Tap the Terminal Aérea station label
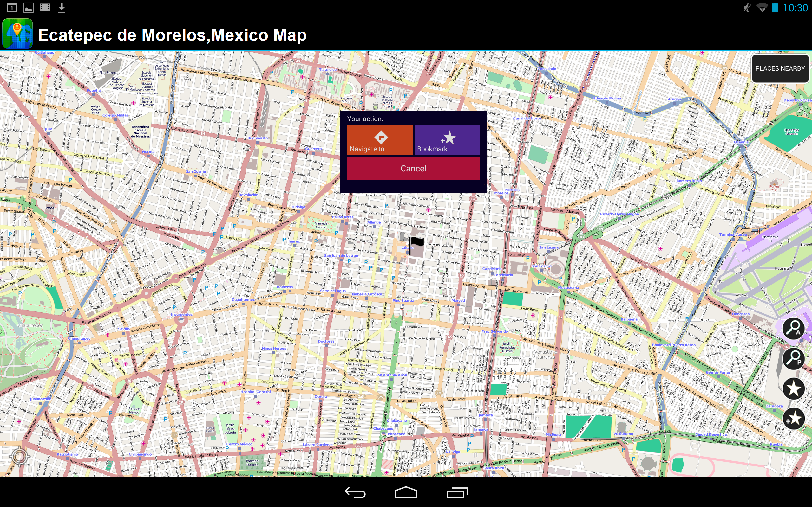 [x=733, y=234]
